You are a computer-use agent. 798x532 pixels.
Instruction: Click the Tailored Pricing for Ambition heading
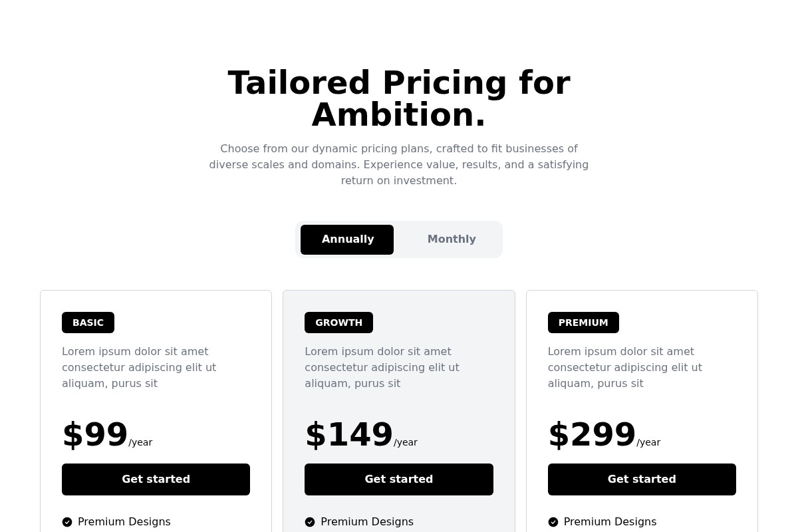coord(399,99)
